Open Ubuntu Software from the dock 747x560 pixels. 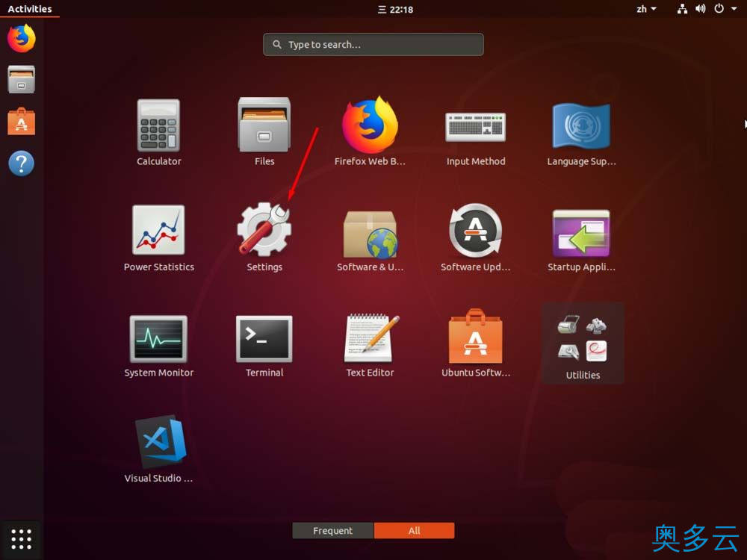click(22, 122)
